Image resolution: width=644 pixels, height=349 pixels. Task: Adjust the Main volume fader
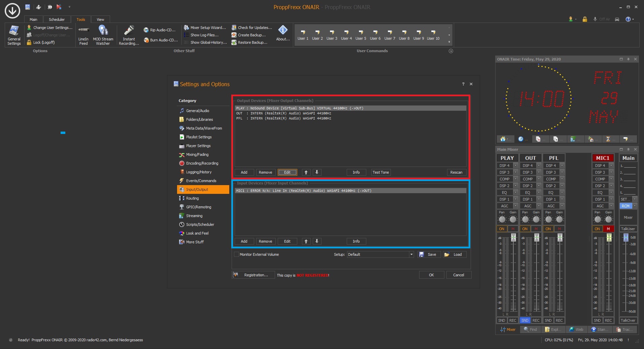pos(626,238)
